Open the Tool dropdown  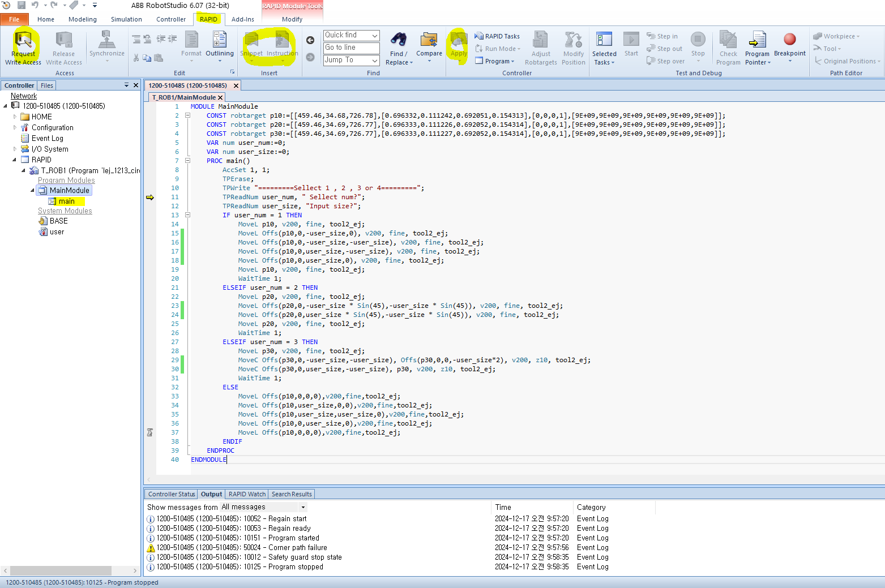point(828,49)
